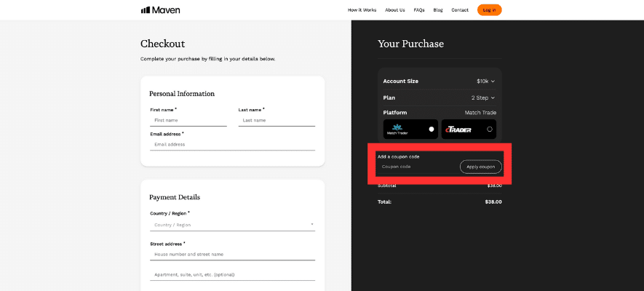
Task: Click the Apply coupon button
Action: pos(480,167)
